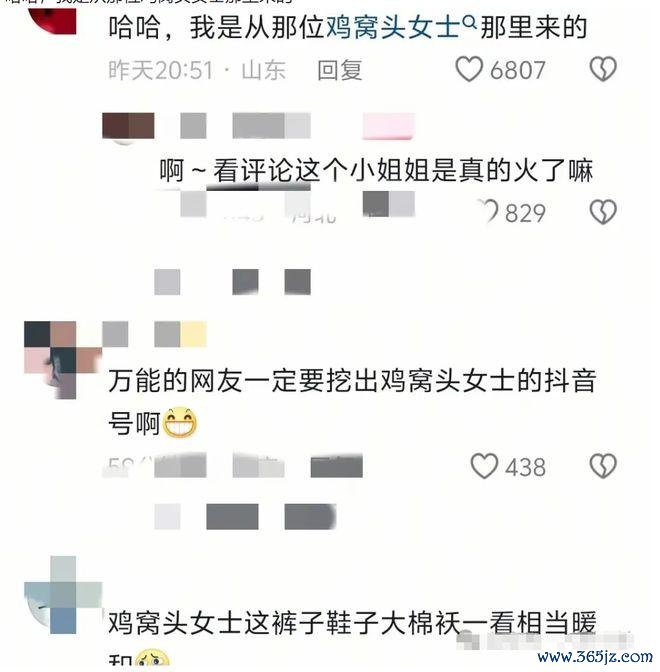Tap the grinning emoji after 号啊

[180, 423]
